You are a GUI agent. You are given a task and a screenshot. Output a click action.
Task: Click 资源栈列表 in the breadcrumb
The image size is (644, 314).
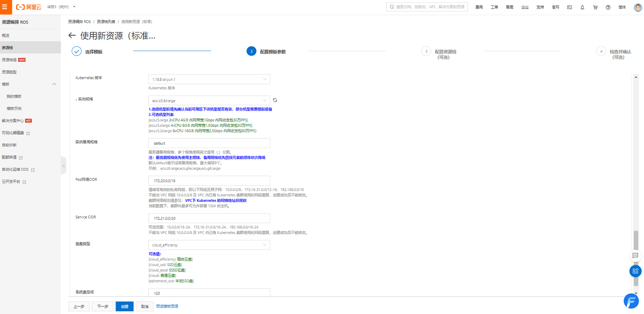[x=106, y=22]
